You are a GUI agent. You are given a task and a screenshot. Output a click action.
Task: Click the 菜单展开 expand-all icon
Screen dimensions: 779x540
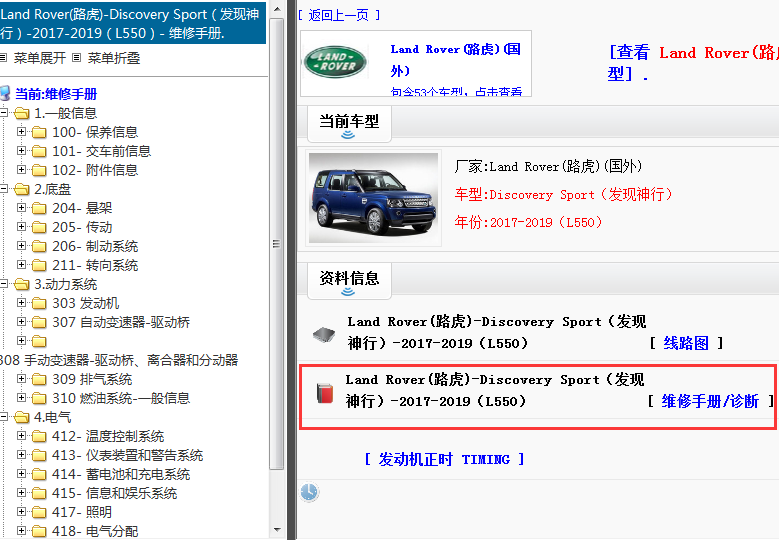3,58
